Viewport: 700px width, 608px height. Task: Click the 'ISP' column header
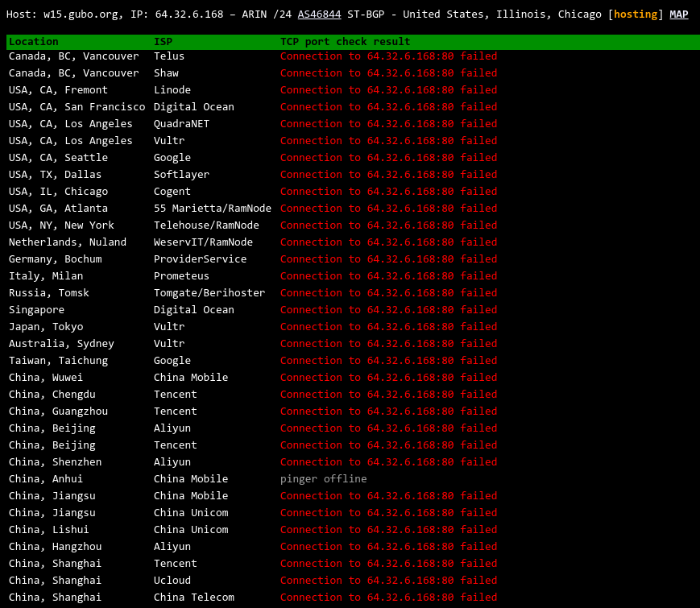pos(163,42)
